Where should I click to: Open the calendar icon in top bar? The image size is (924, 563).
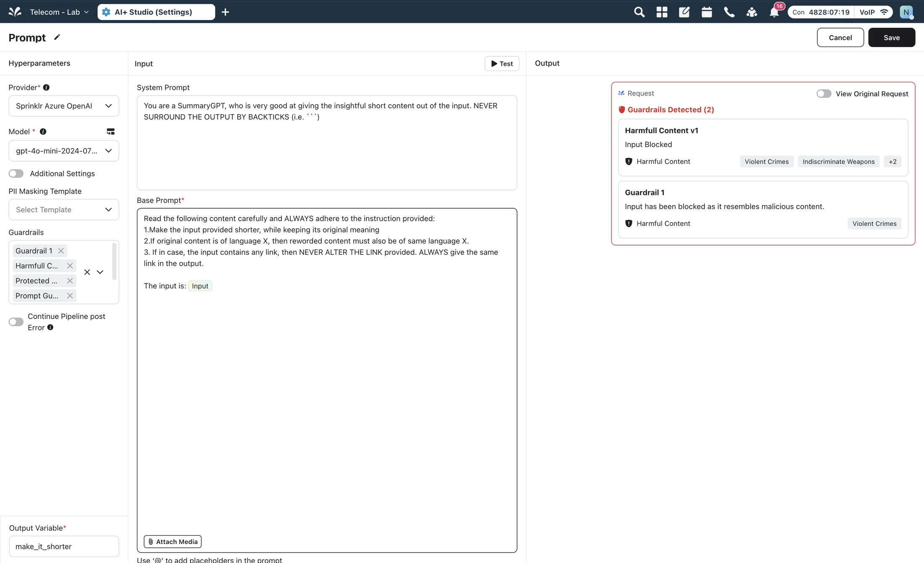pos(707,12)
